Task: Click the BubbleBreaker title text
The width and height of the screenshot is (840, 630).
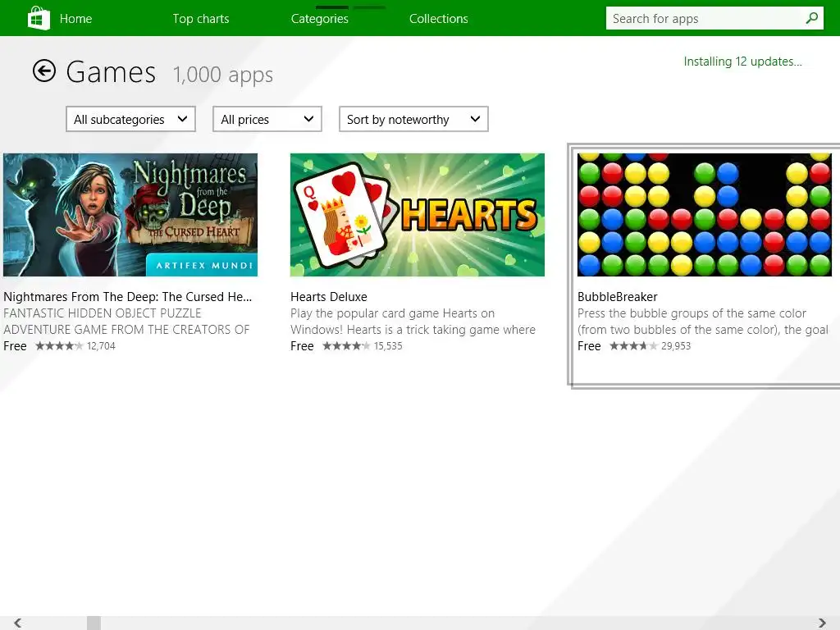Action: 617,297
